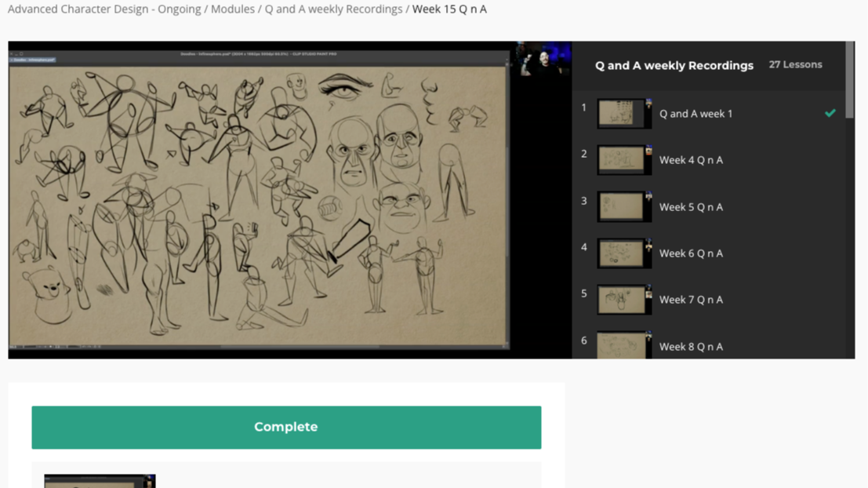Click the Week 6 Q n A thumbnail
868x488 pixels.
[x=624, y=253]
